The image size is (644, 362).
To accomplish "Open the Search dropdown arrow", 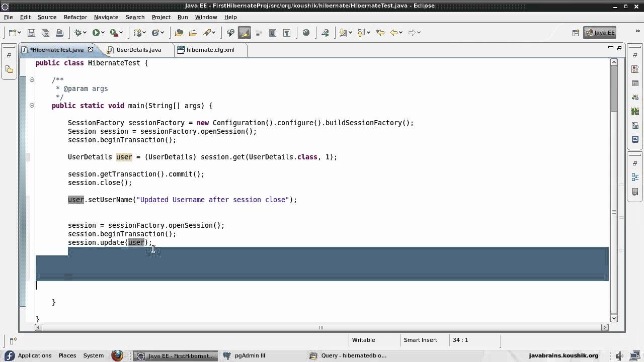I will click(214, 33).
